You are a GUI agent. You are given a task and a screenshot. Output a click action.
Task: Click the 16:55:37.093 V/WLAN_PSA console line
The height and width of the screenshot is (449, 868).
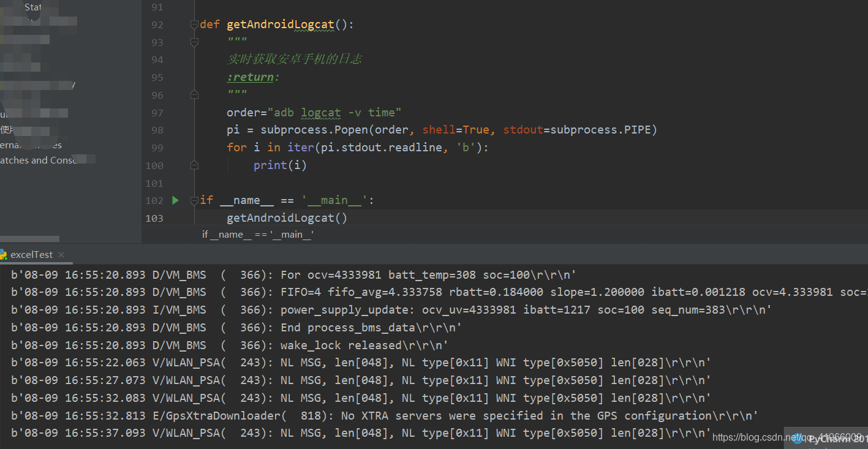tap(361, 433)
